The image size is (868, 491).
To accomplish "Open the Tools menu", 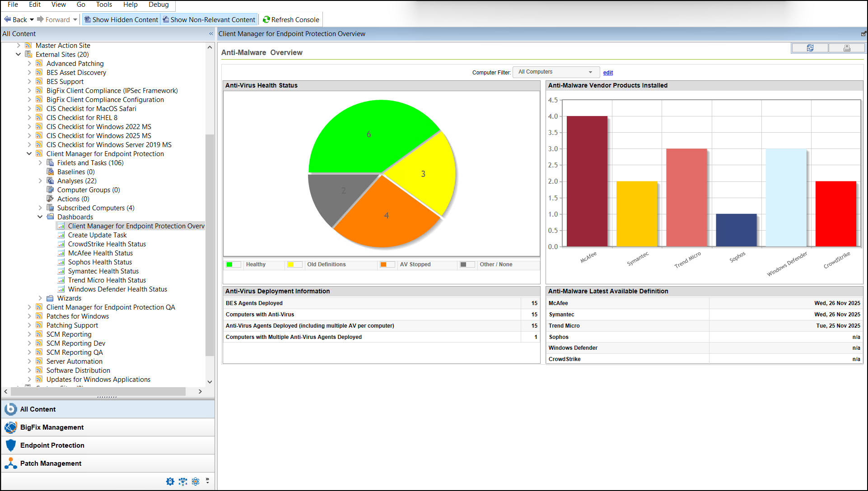I will [x=104, y=5].
